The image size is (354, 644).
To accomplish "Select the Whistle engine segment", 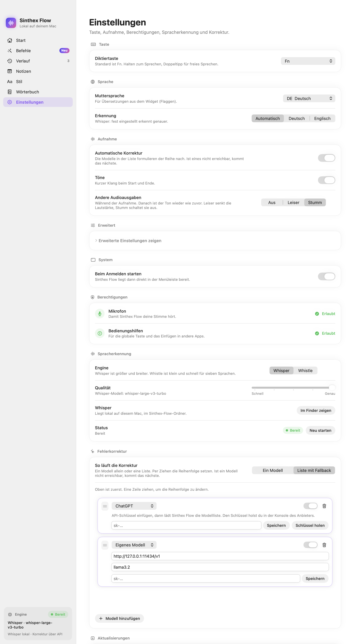I will 305,370.
